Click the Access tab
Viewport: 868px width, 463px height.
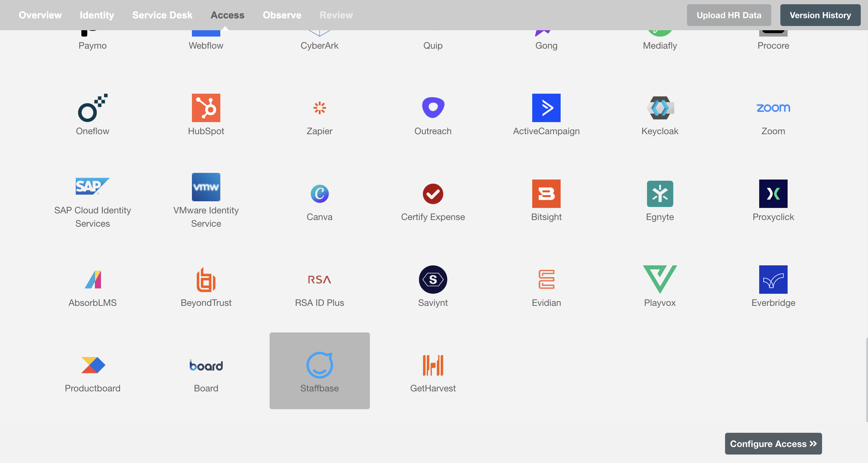(x=227, y=15)
